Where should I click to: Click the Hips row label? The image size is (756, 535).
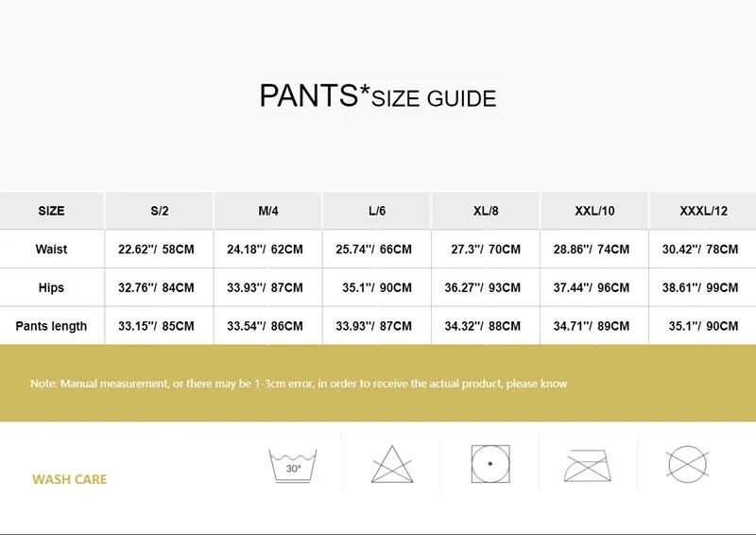[x=52, y=287]
